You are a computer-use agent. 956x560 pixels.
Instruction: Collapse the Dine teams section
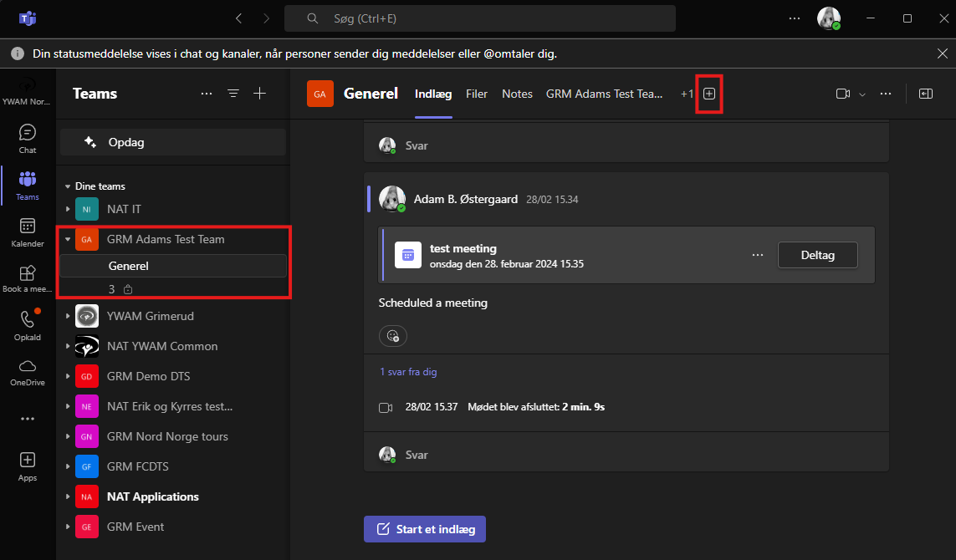point(68,186)
